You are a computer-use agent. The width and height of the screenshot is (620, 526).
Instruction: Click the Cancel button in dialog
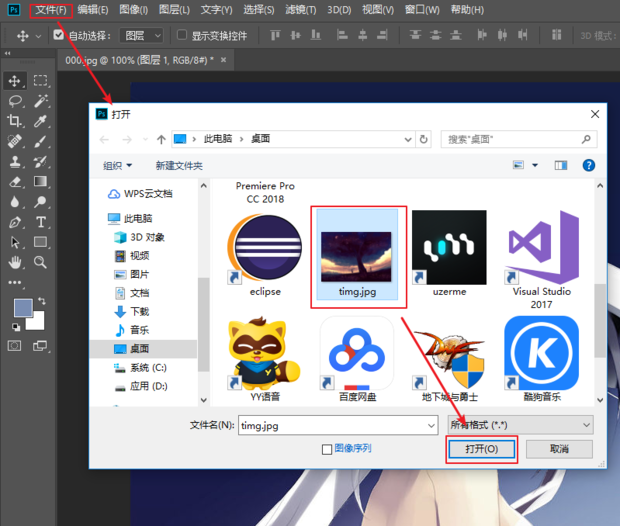(559, 449)
